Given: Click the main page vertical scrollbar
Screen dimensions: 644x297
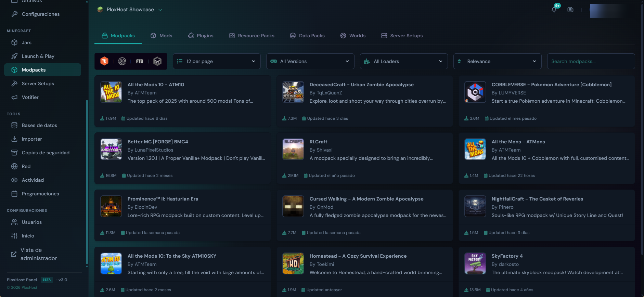Looking at the screenshot, I should pos(642,130).
